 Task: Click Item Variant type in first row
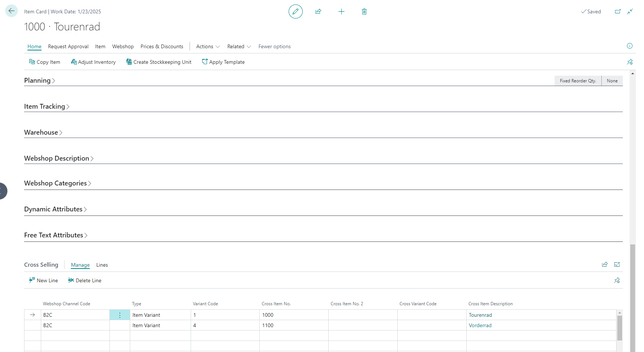(160, 315)
